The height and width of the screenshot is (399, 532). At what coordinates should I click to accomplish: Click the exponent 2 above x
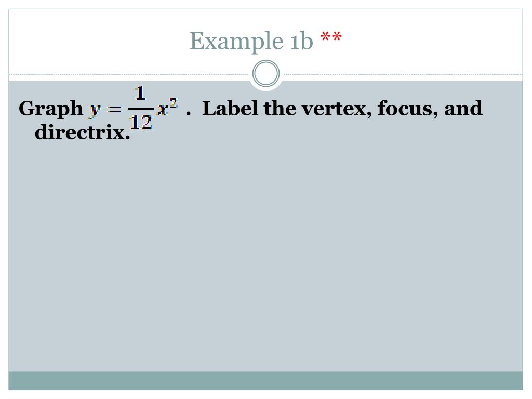[174, 103]
